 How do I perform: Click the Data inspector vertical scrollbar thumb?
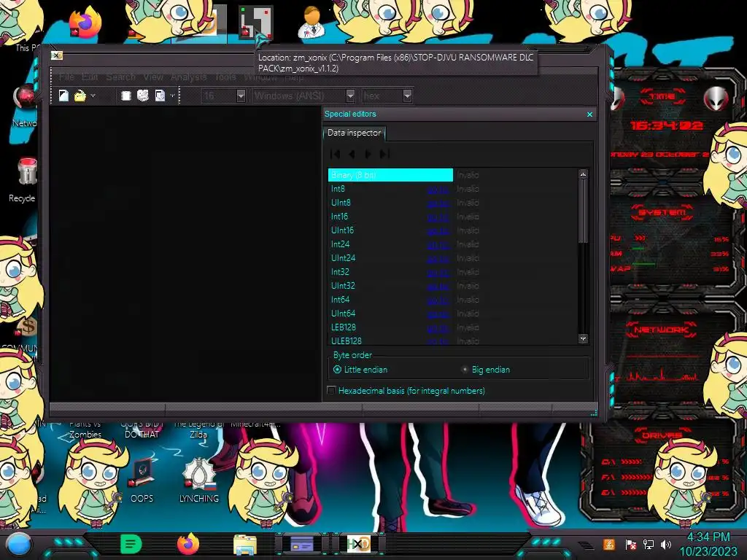(583, 211)
